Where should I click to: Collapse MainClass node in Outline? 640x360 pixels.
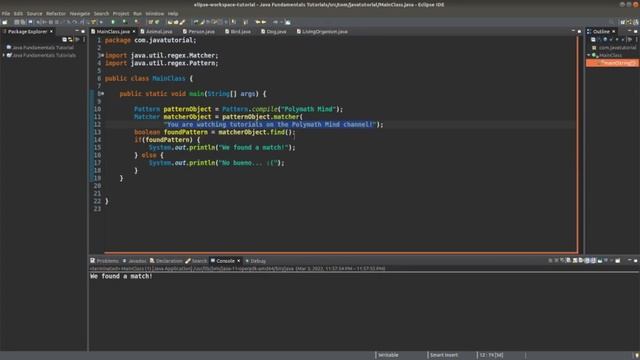pos(589,55)
